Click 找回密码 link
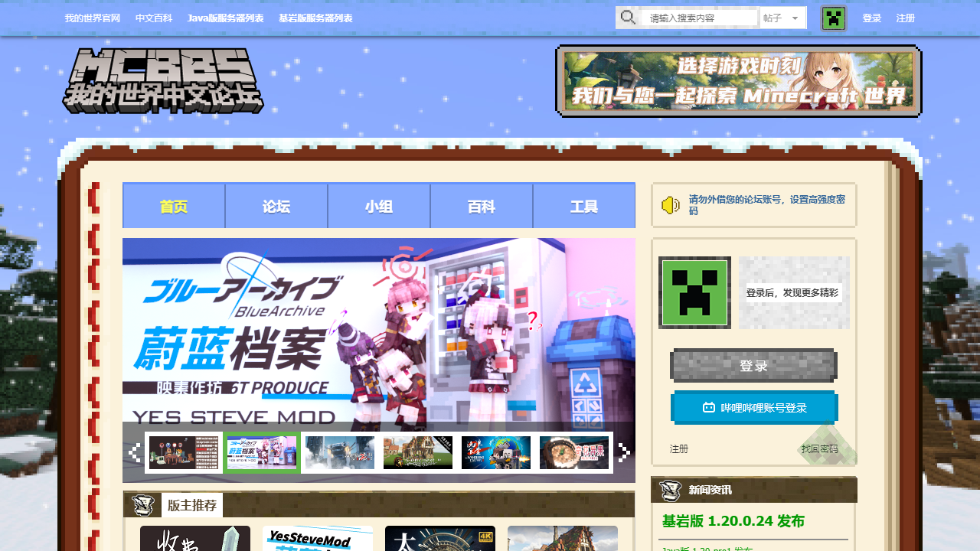The height and width of the screenshot is (551, 980). click(820, 449)
